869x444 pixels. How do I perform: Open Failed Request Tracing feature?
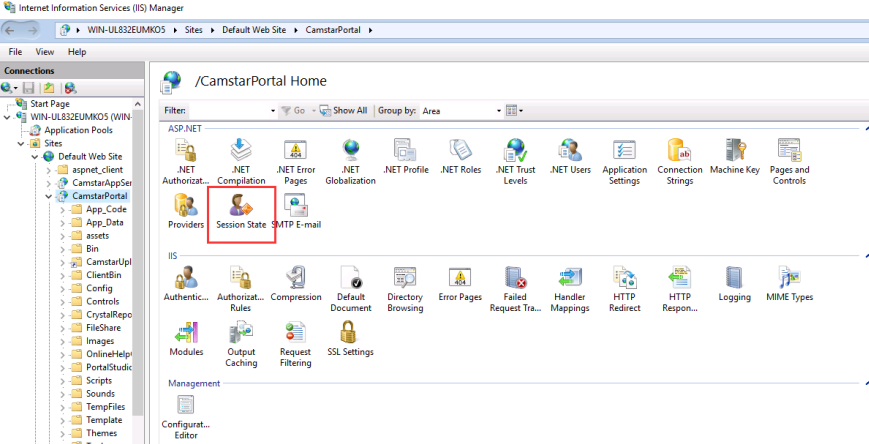[x=515, y=288]
